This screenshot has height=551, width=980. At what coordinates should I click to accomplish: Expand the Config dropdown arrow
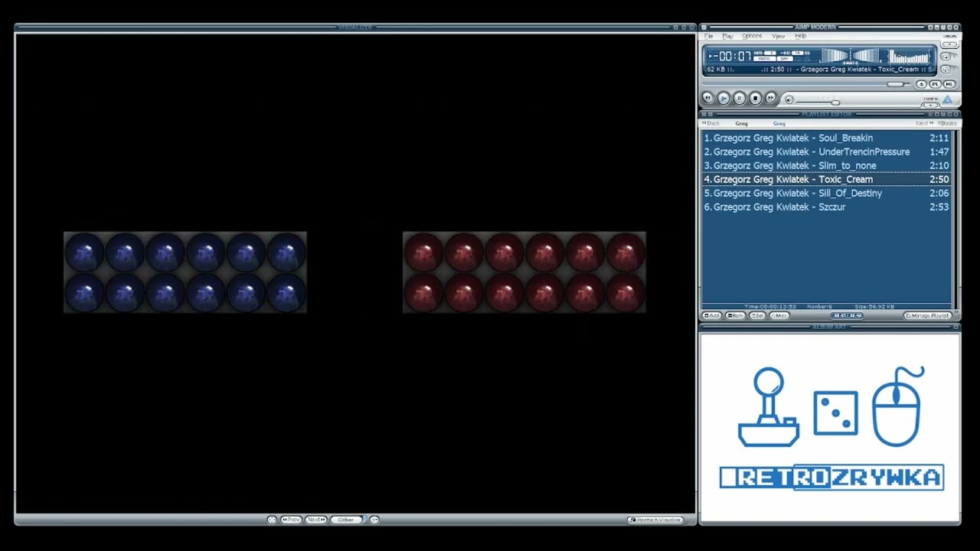[930, 106]
